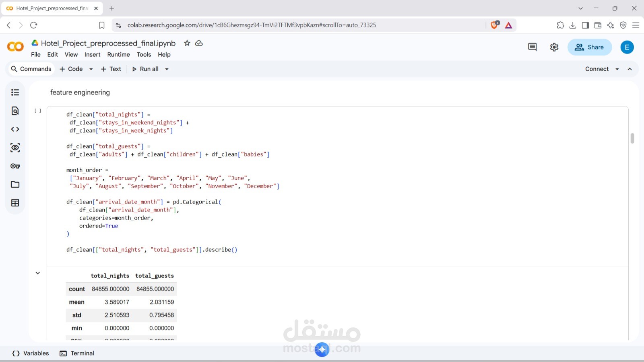Open the Files folder panel
This screenshot has height=362, width=644.
pos(15,185)
